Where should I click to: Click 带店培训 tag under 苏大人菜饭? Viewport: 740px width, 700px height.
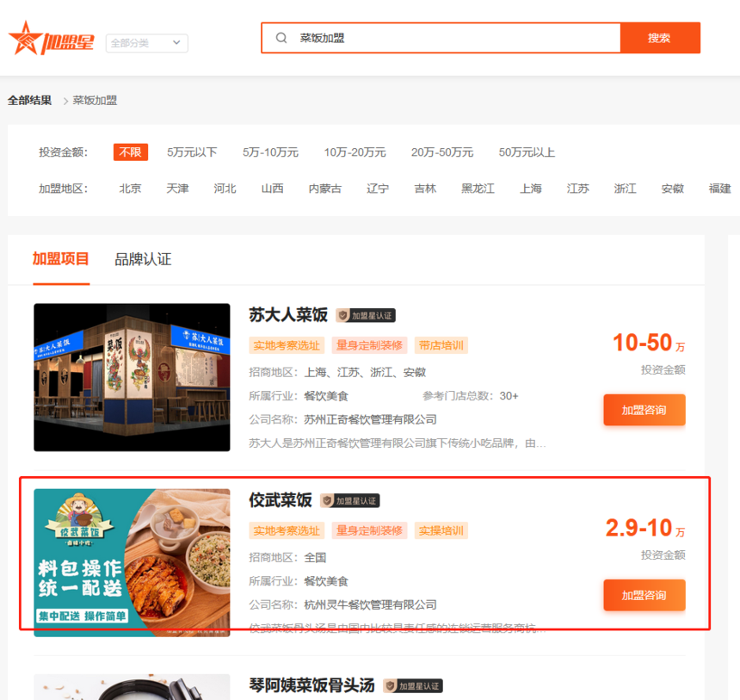[441, 346]
